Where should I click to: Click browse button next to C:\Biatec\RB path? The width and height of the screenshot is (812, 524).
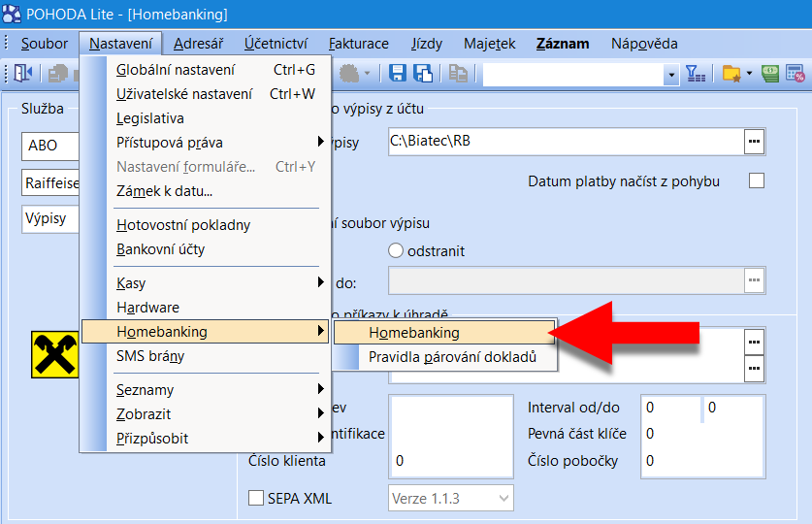pyautogui.click(x=754, y=142)
